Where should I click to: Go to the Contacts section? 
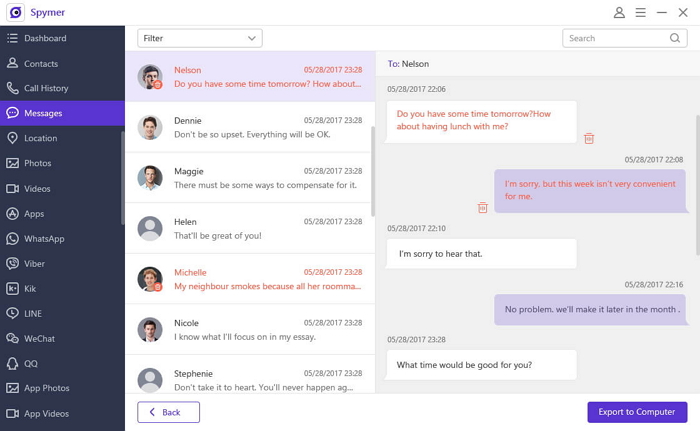41,63
